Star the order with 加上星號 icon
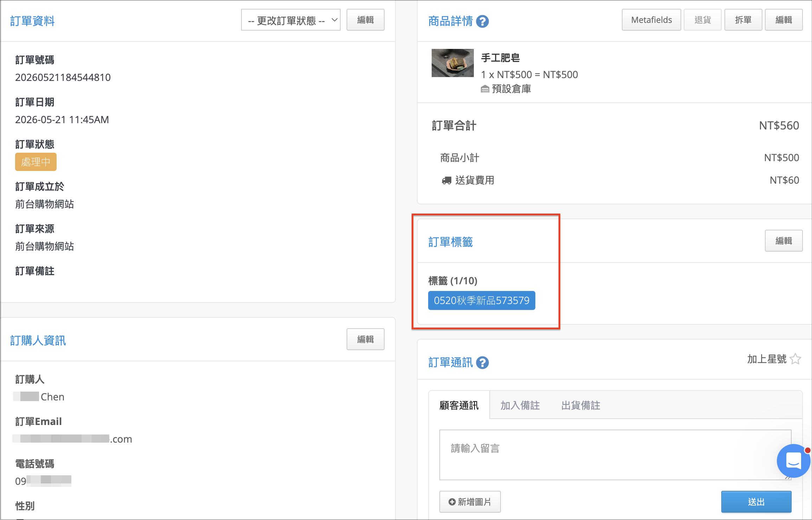 [795, 359]
